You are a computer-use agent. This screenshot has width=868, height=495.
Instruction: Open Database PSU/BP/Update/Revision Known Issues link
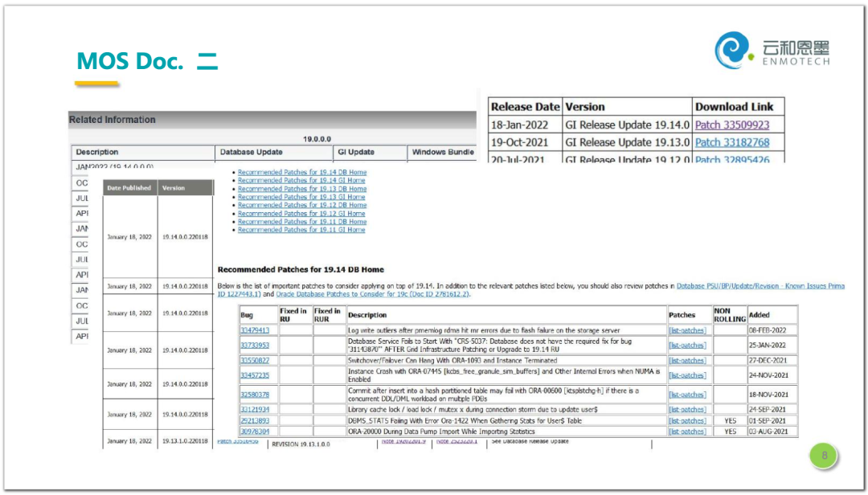tap(760, 286)
